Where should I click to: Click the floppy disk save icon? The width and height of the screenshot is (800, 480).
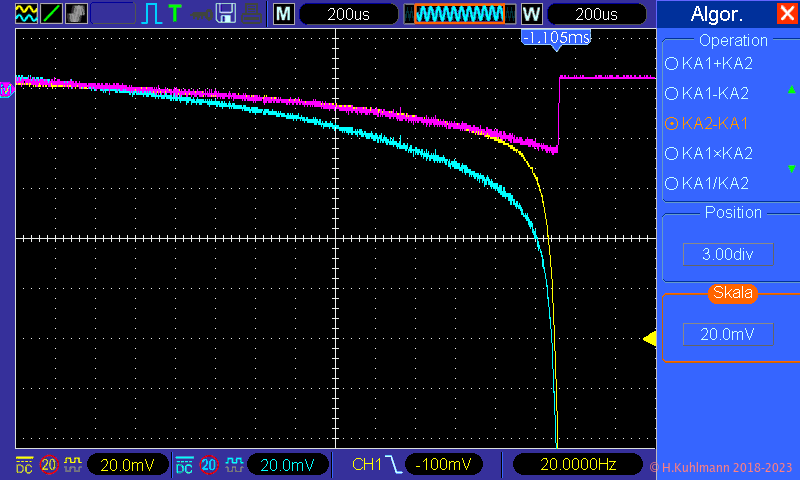point(226,14)
